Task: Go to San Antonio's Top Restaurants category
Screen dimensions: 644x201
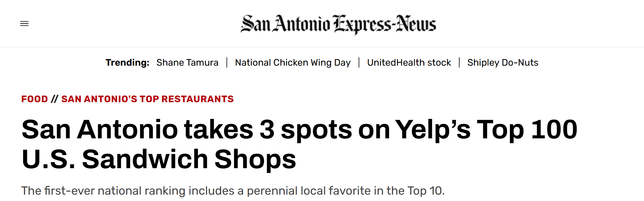Action: 147,99
